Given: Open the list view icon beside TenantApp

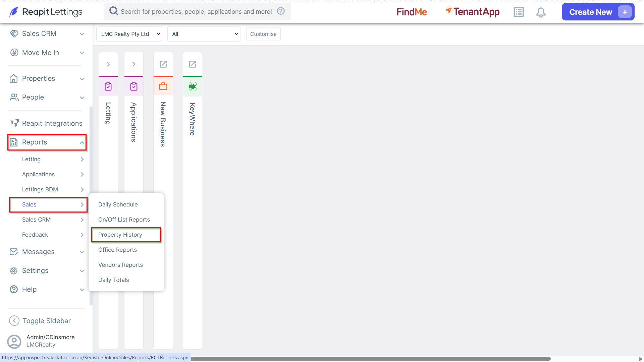Looking at the screenshot, I should 519,12.
